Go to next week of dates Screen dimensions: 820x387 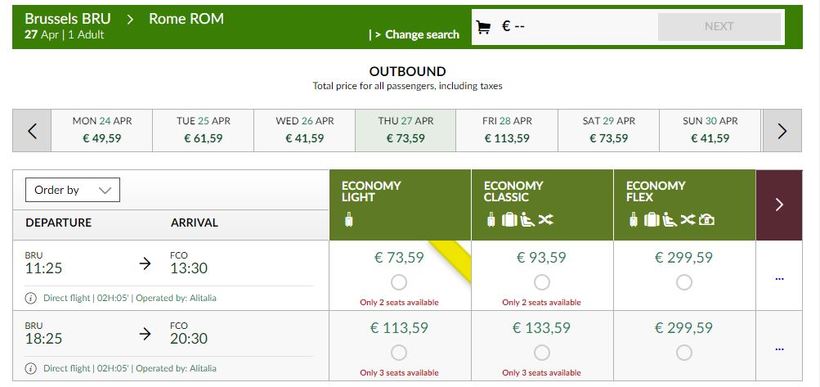point(782,131)
